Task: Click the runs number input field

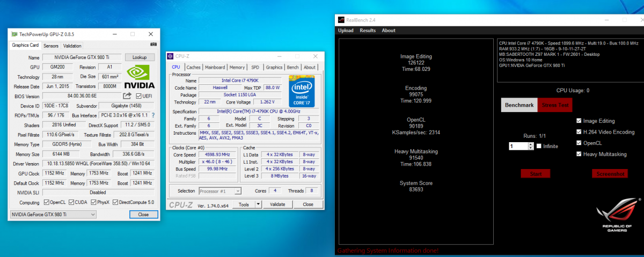Action: pos(518,146)
